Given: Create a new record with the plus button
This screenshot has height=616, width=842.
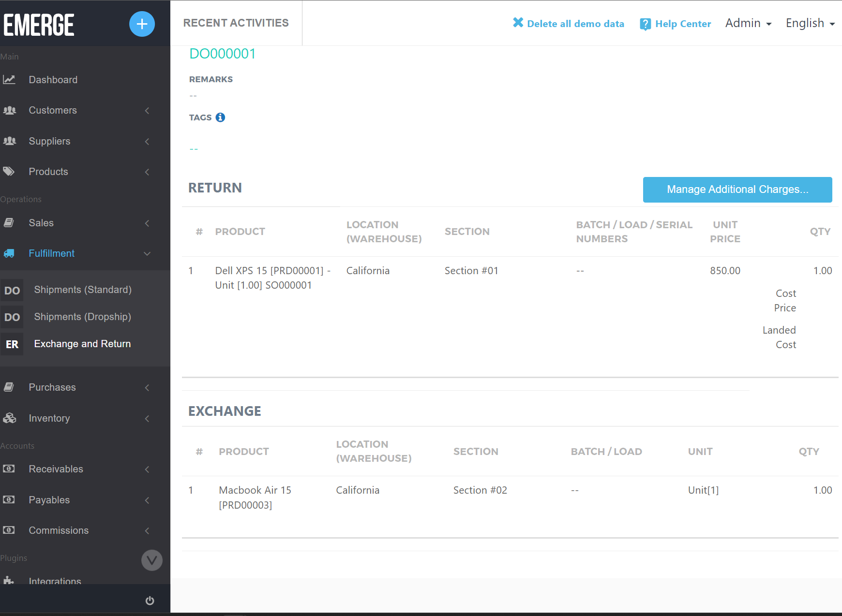Looking at the screenshot, I should [142, 24].
